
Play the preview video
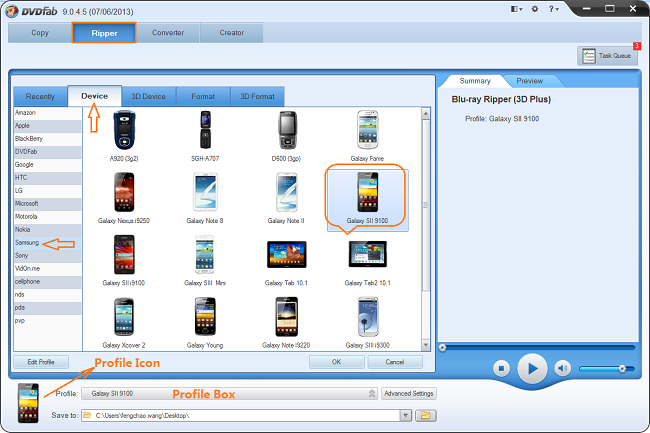[x=532, y=368]
